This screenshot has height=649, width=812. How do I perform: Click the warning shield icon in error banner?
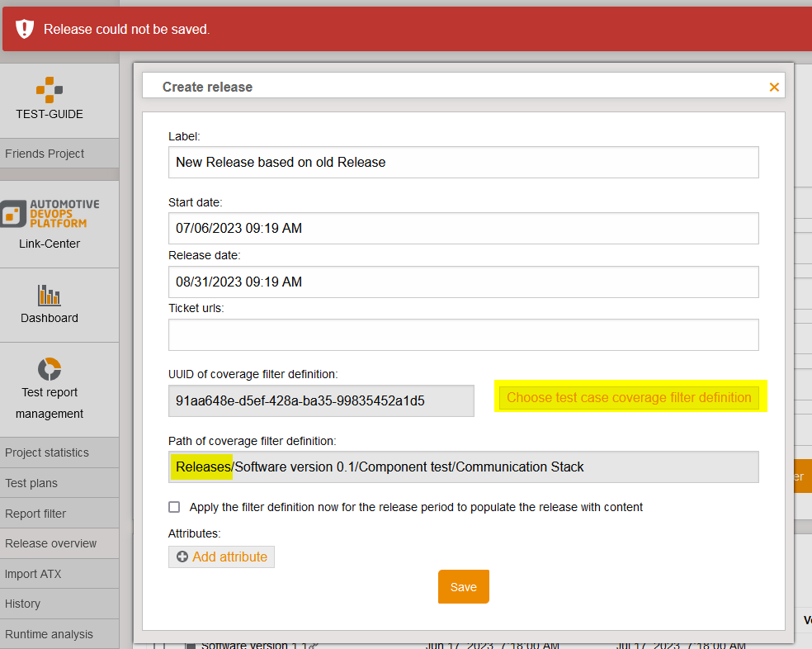[25, 29]
